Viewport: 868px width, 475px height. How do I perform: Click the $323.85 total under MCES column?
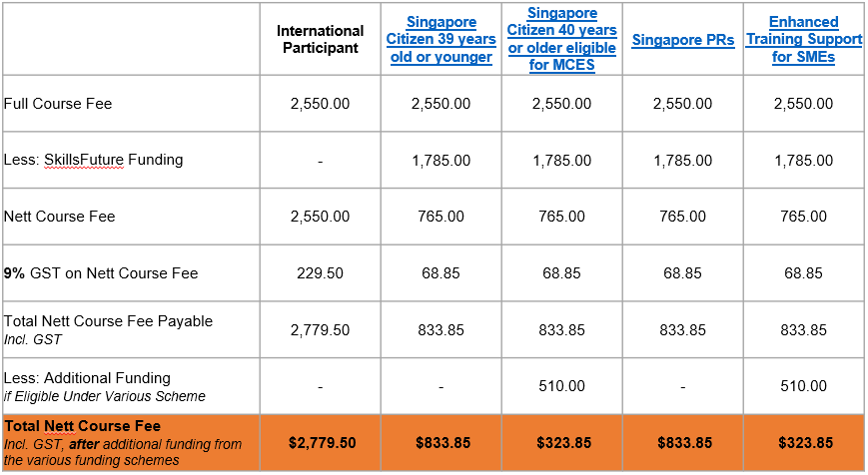[x=561, y=443]
